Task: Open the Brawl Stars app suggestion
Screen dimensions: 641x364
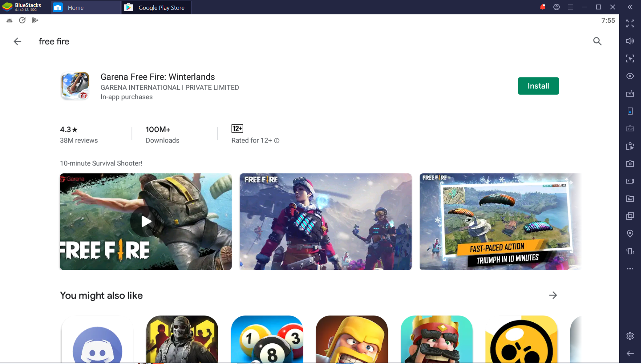Action: click(521, 339)
